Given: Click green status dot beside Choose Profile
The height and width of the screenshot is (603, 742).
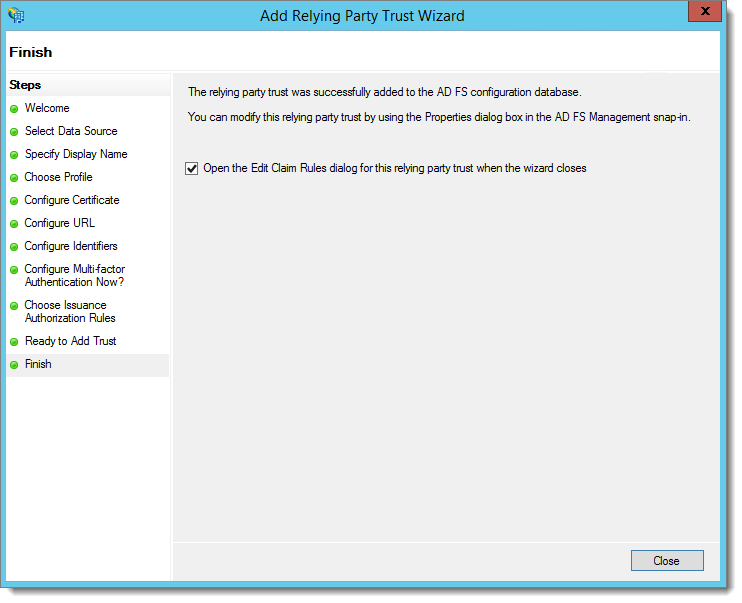Looking at the screenshot, I should [x=14, y=178].
